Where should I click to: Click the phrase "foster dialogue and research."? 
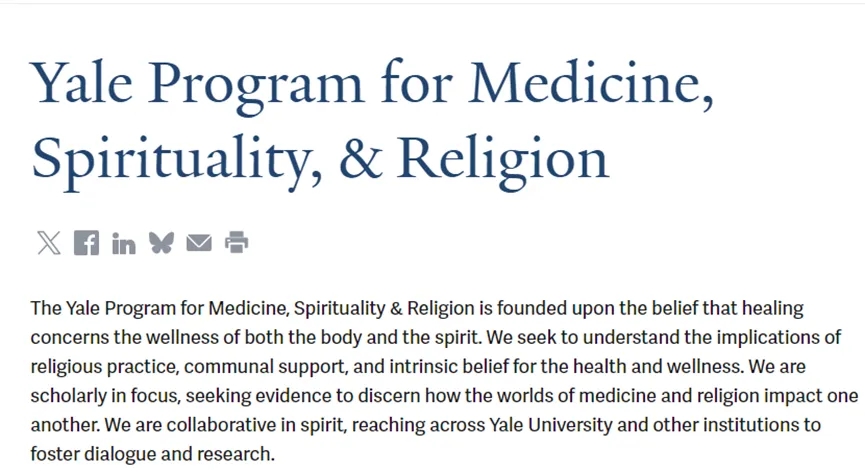click(152, 453)
